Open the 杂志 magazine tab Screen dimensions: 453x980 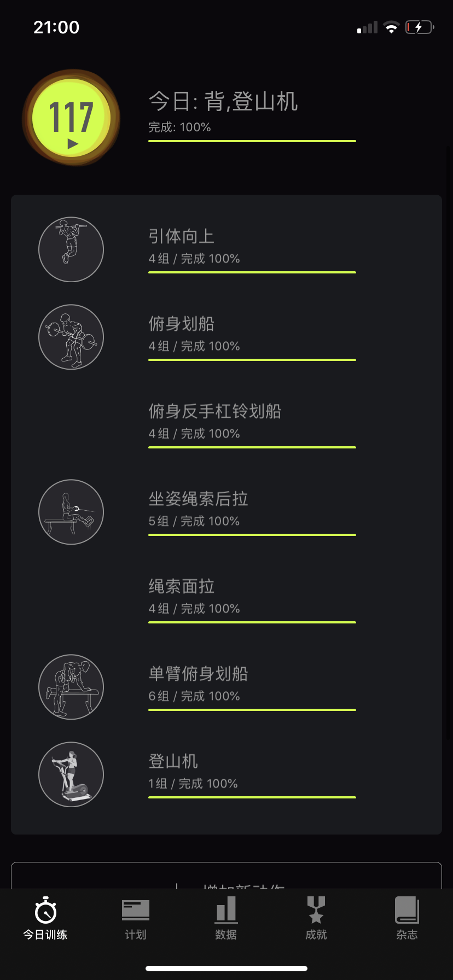(x=406, y=919)
